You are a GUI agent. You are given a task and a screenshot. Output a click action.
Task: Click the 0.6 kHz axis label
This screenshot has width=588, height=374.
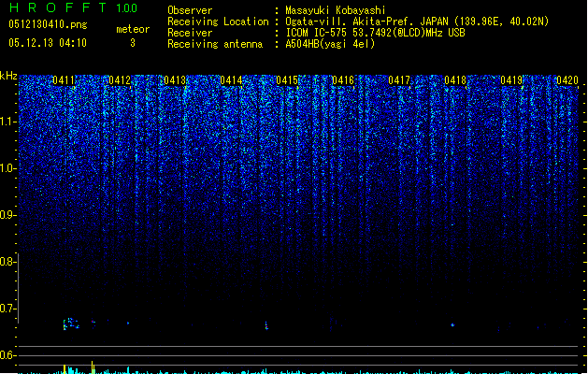coord(7,355)
